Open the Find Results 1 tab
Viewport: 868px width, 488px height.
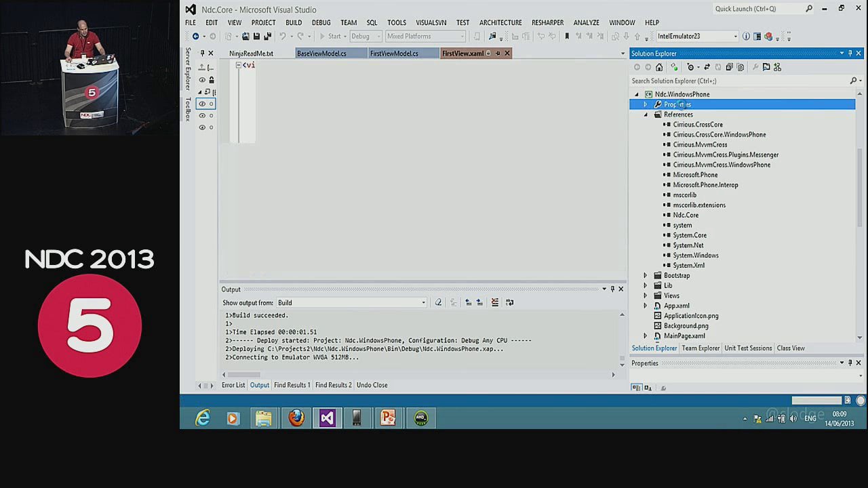(292, 385)
